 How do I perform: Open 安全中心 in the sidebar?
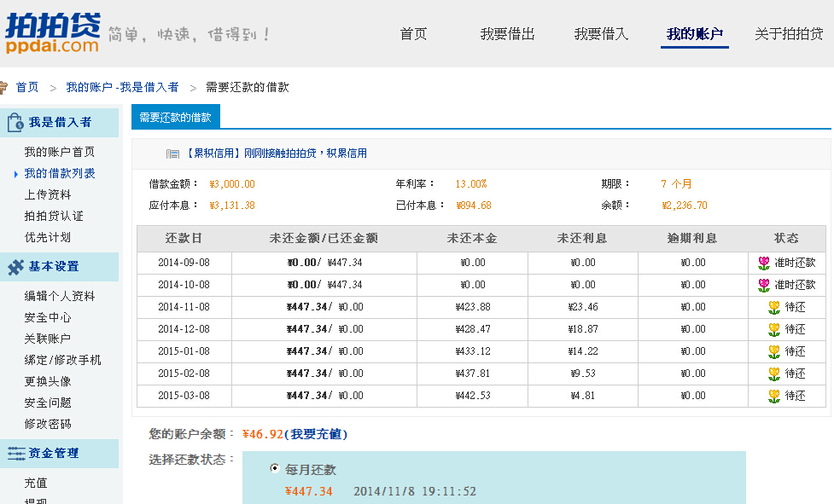tap(48, 317)
